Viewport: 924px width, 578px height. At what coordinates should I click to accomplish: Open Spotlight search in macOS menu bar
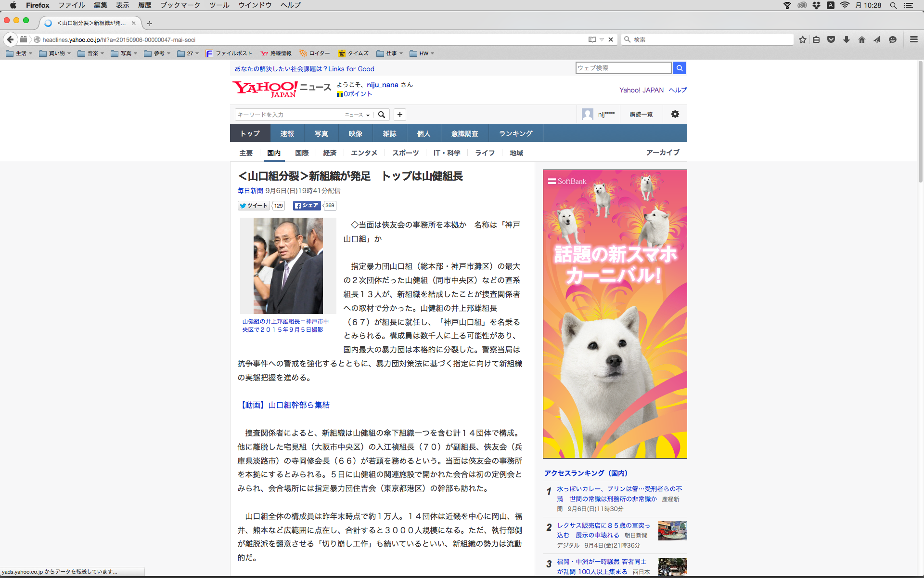click(893, 5)
